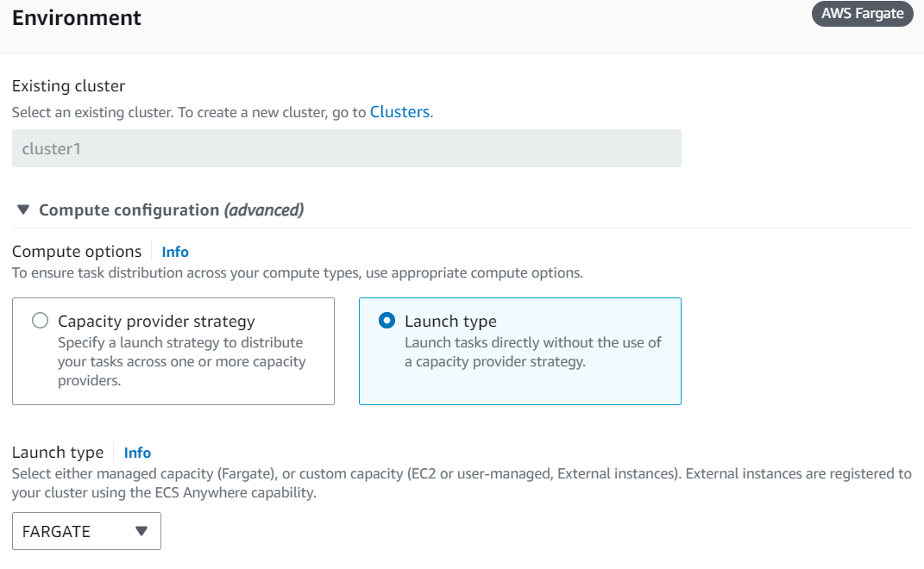This screenshot has width=924, height=569.
Task: Click the Capacity provider strategy description text
Action: click(181, 362)
